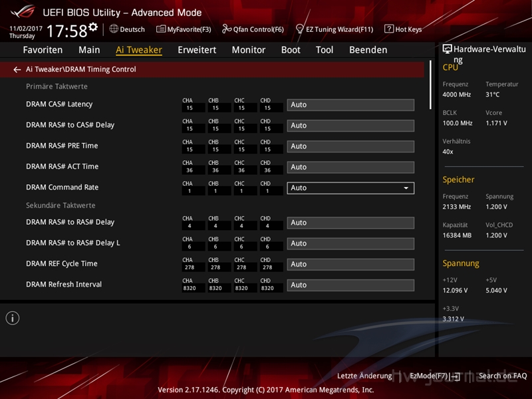Click the EZ Tuning Wizard bulb icon

point(300,29)
